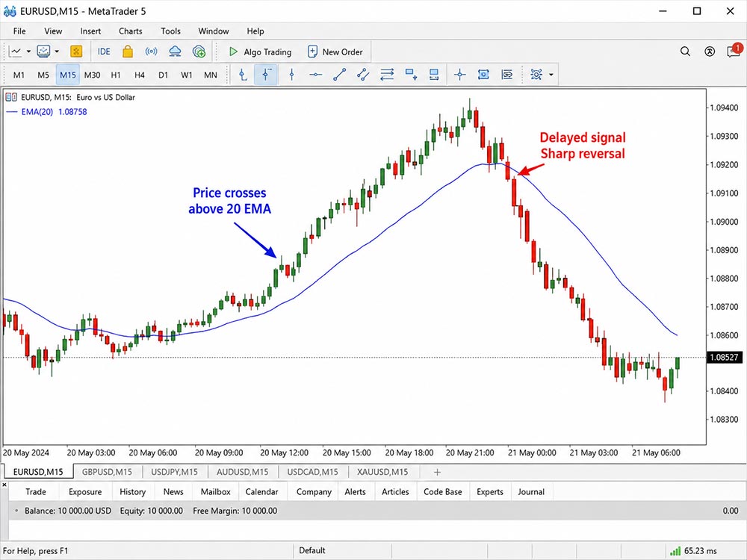The image size is (747, 560).
Task: Open the Market shopping bag icon
Action: click(128, 52)
